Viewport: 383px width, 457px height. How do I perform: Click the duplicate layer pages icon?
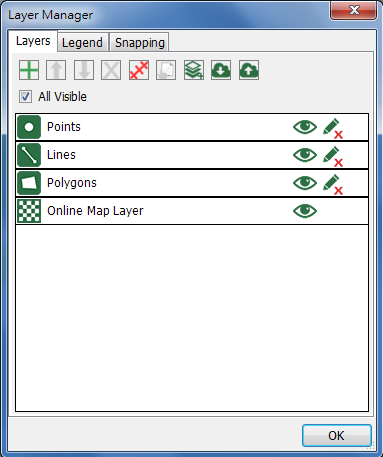tap(166, 70)
